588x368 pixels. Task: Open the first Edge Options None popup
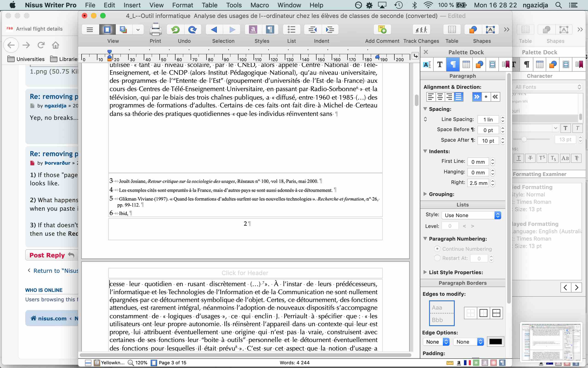[x=436, y=342]
